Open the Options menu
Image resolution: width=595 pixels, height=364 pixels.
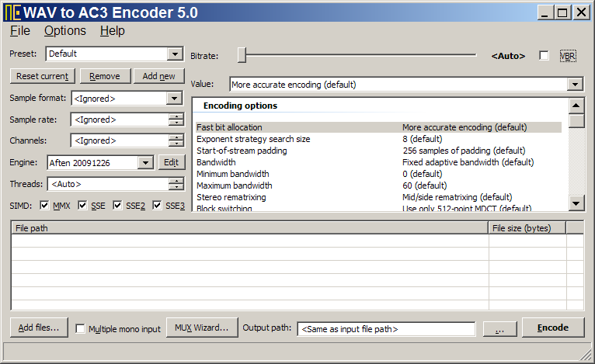coord(65,31)
